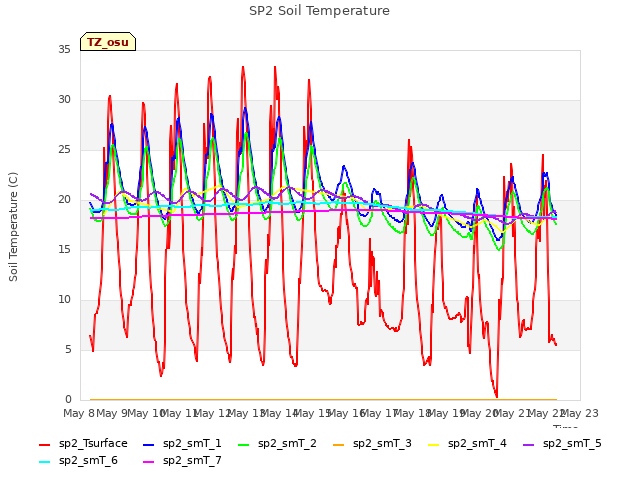Click the 10 y-axis tick label

[x=64, y=300]
